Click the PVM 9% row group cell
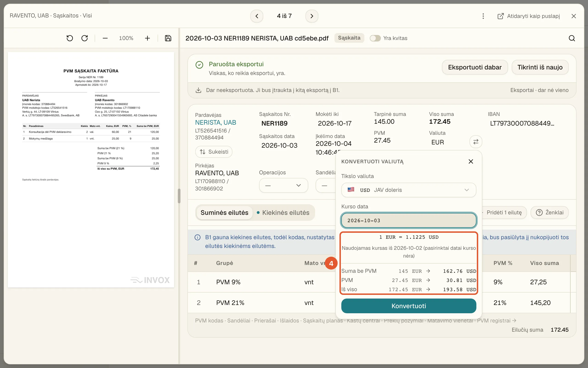 228,282
